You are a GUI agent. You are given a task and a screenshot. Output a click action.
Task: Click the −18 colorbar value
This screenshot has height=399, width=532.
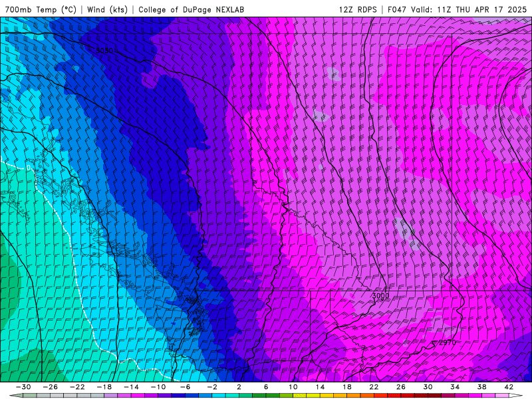coord(104,387)
